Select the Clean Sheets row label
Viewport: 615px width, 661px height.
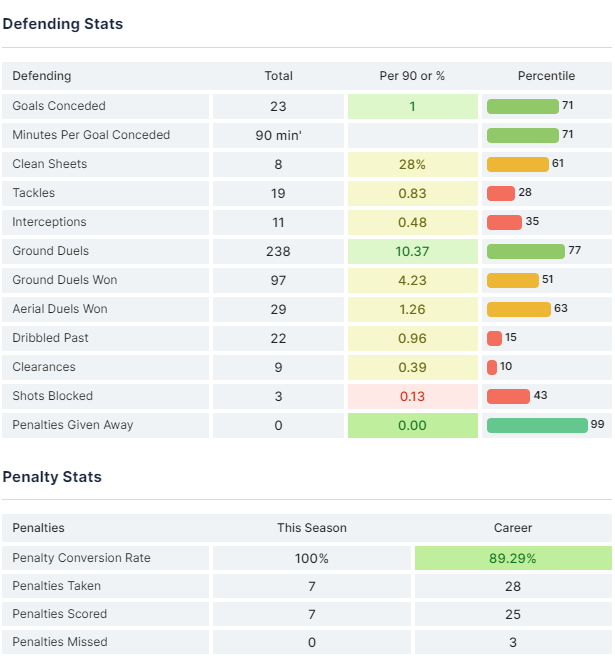click(x=50, y=164)
